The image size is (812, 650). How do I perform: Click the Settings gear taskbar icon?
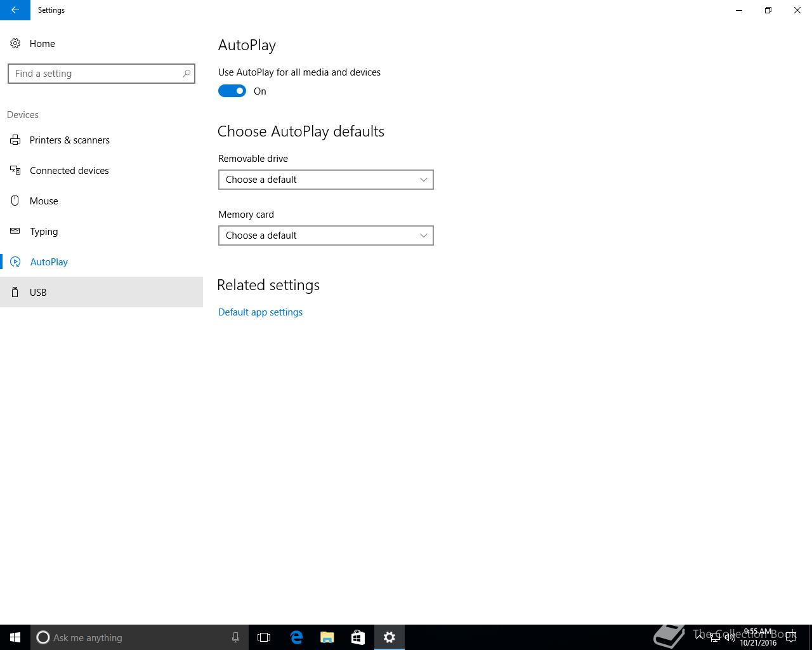coord(390,637)
